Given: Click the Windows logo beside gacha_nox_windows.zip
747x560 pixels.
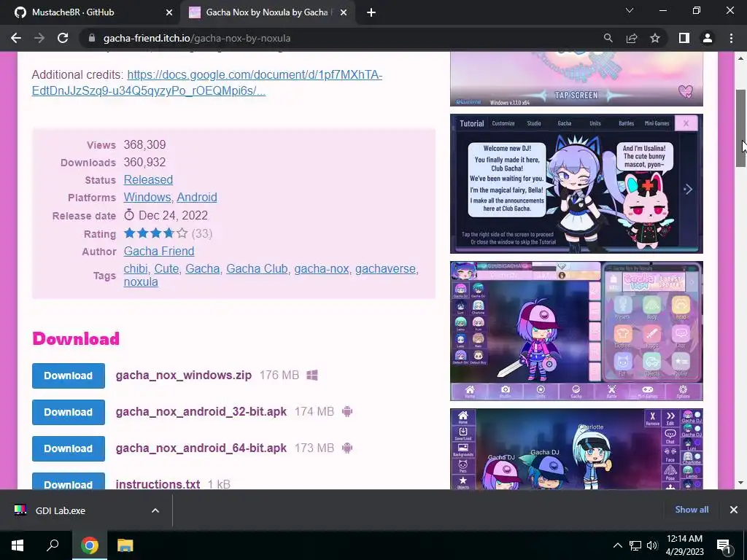Looking at the screenshot, I should (312, 376).
